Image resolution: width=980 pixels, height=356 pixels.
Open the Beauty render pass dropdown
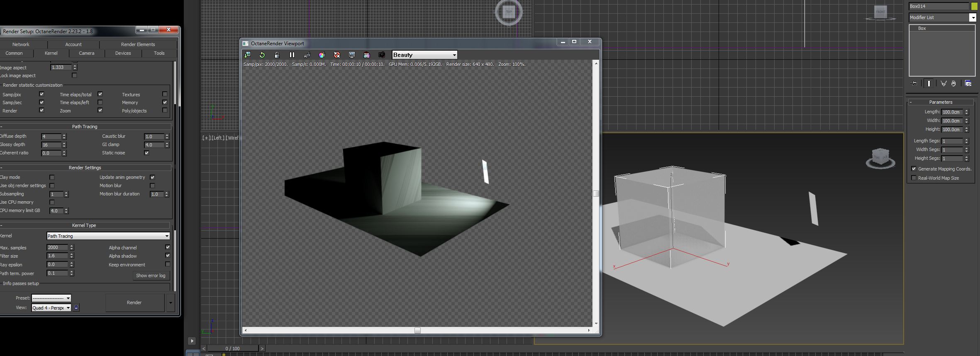click(424, 55)
